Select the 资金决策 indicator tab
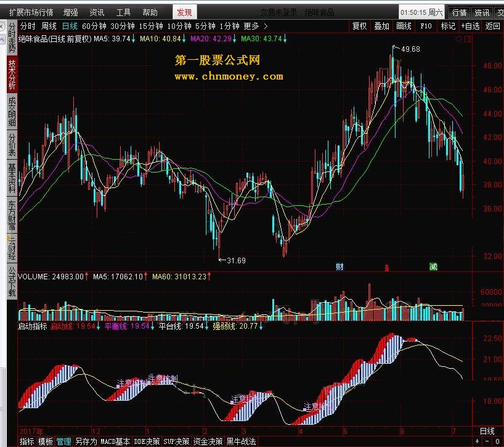This screenshot has width=504, height=447. click(208, 441)
